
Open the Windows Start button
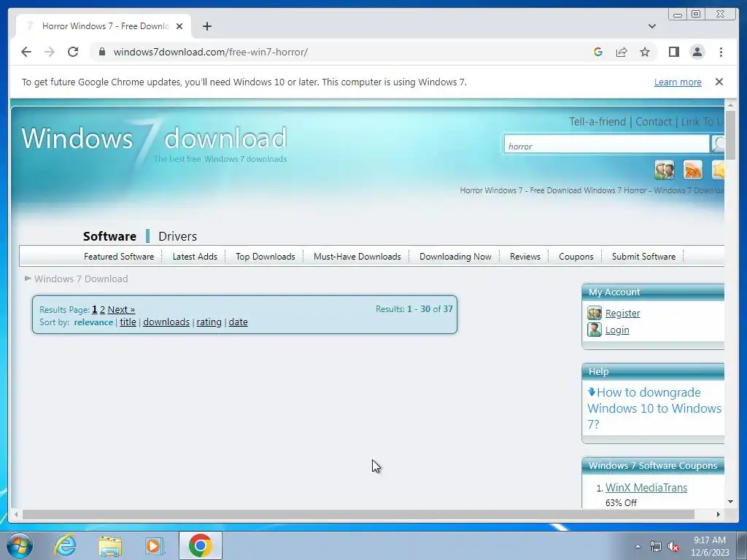[20, 545]
